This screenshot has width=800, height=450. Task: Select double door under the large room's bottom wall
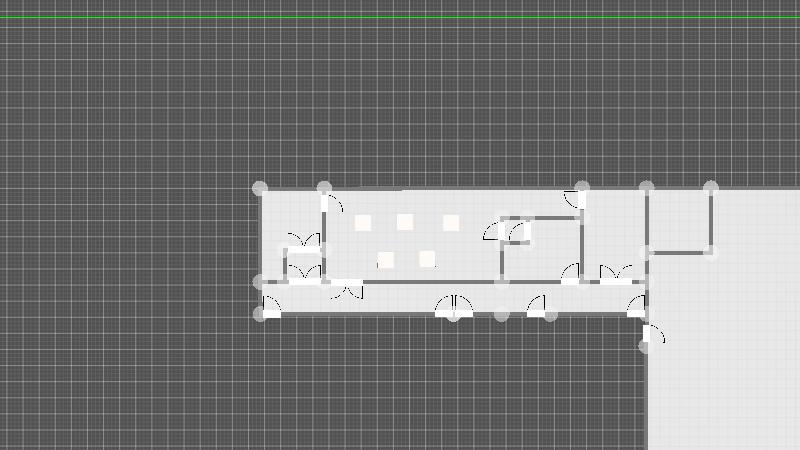pos(346,291)
